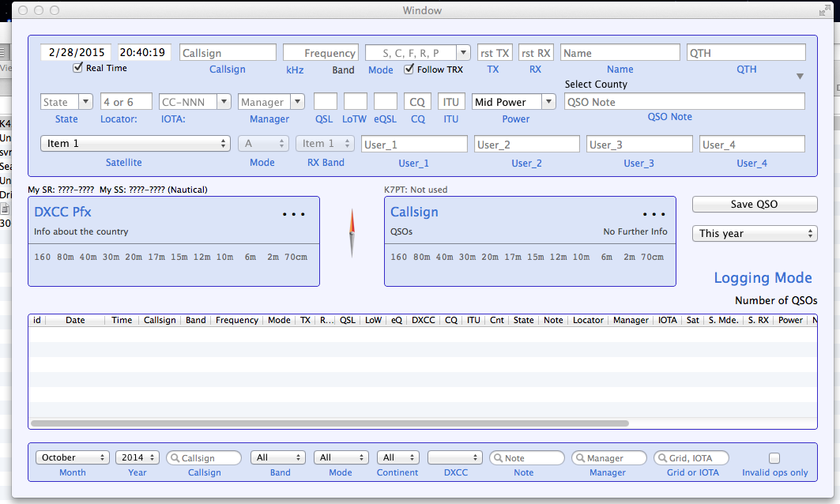Screen dimensions: 840x504
Task: Open the Mid Power dropdown
Action: point(514,102)
